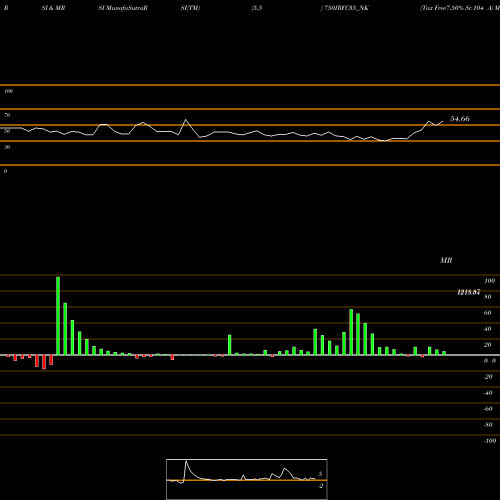500x500 pixels.
Task: Open the mini overview chart thumbnail
Action: click(x=247, y=479)
